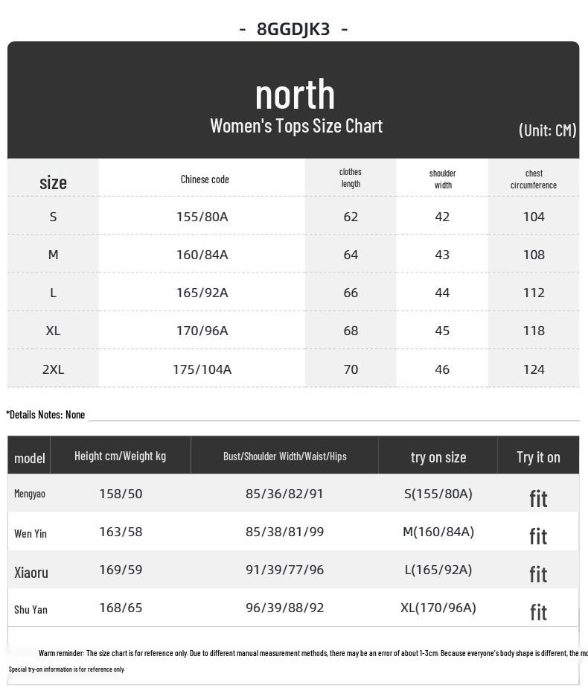Click the "Chinese code" column header
The image size is (588, 700).
(205, 179)
